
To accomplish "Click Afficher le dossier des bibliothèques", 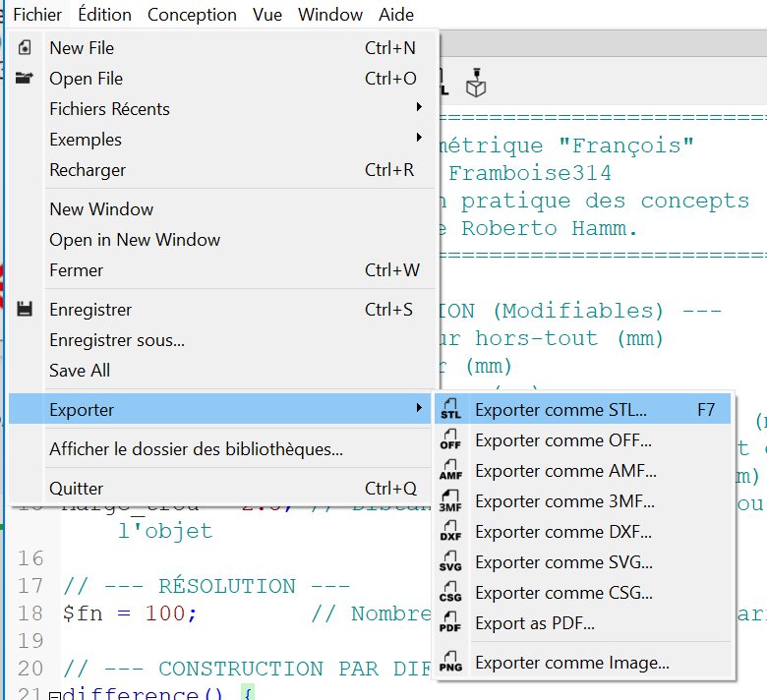I will (x=196, y=450).
